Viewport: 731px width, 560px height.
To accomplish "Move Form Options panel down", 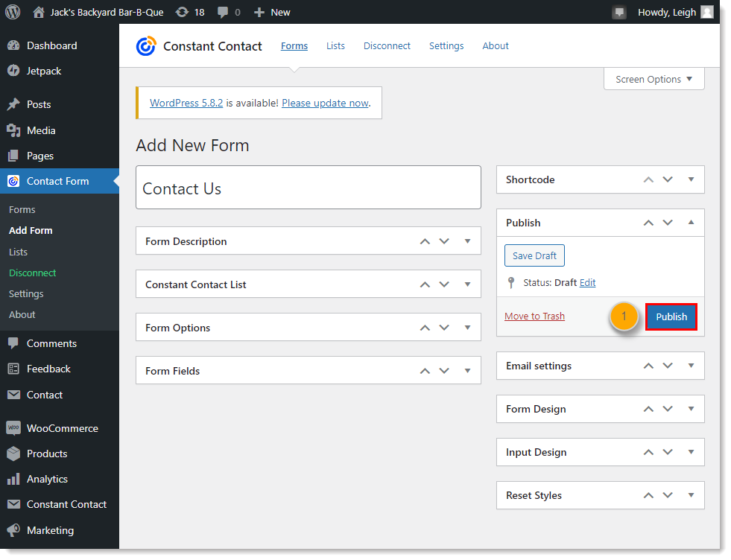I will point(444,328).
